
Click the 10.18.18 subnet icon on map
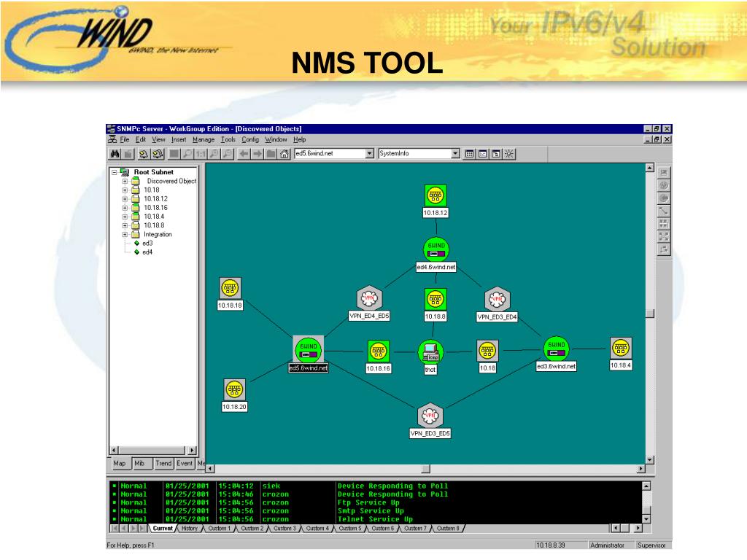coord(230,288)
